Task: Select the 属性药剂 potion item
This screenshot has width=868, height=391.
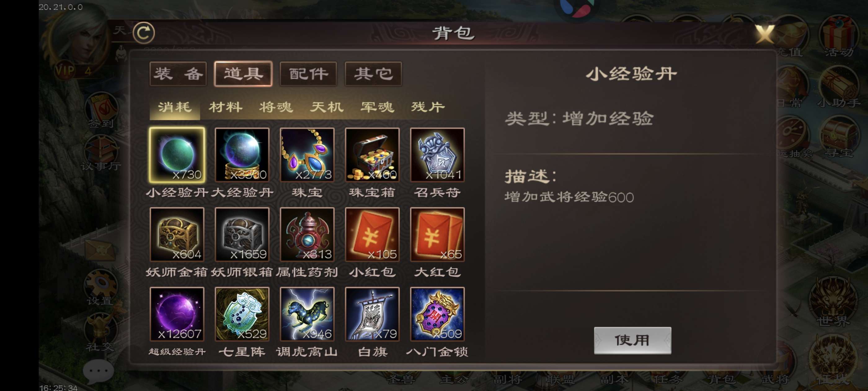Action: point(307,235)
